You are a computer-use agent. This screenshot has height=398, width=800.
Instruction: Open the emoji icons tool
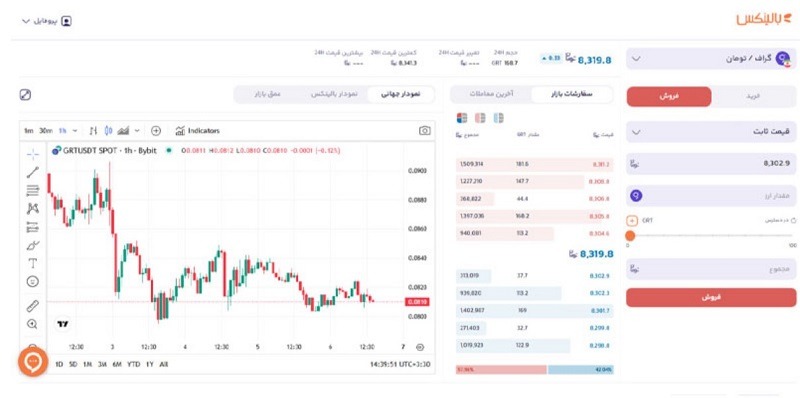coord(33,282)
